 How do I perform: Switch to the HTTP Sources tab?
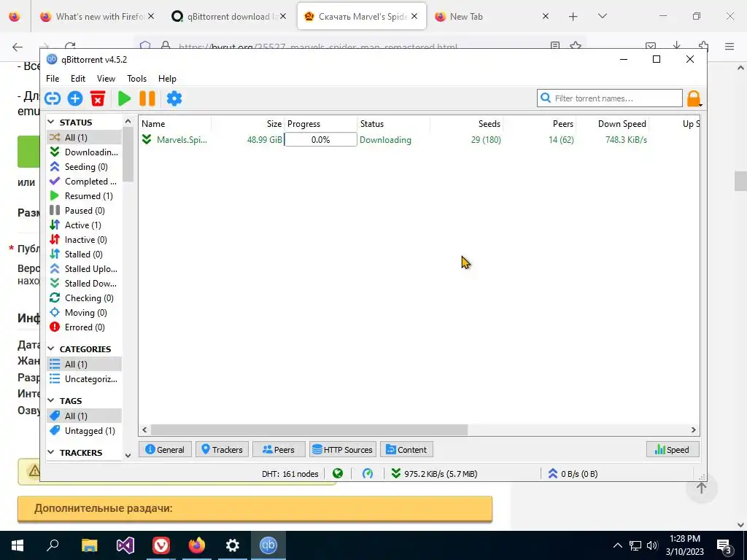(343, 449)
